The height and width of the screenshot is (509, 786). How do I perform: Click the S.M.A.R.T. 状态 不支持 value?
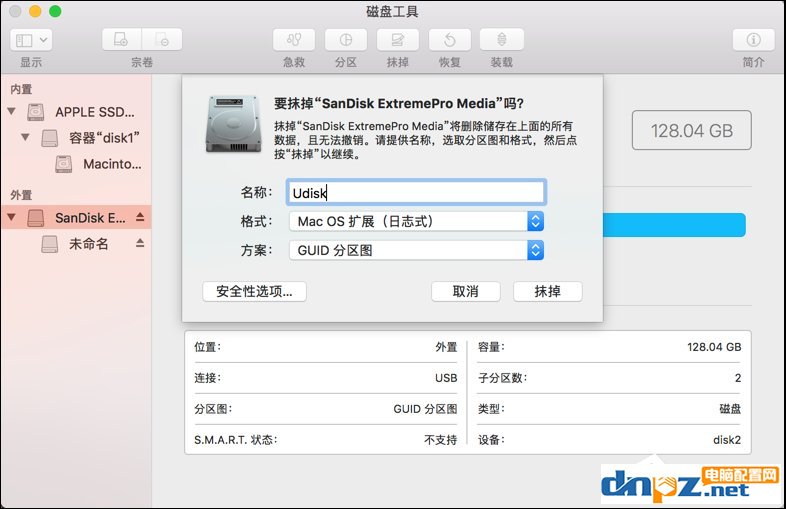tap(441, 440)
